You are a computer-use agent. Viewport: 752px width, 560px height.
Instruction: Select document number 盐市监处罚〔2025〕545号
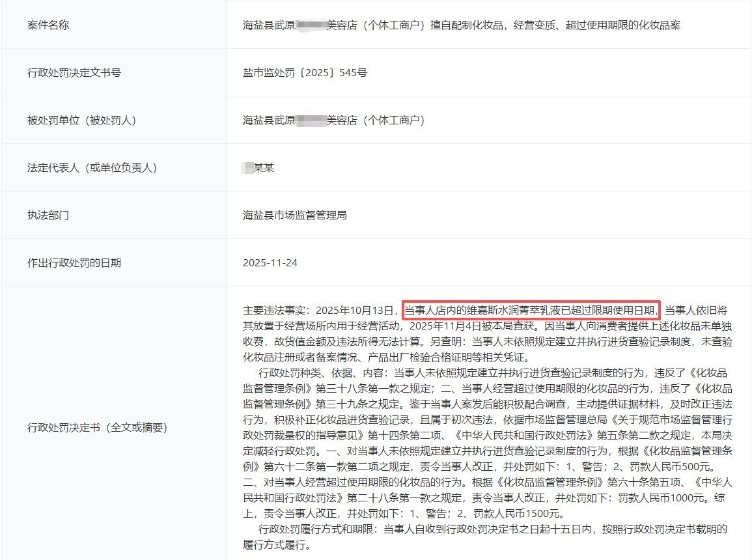pyautogui.click(x=305, y=73)
